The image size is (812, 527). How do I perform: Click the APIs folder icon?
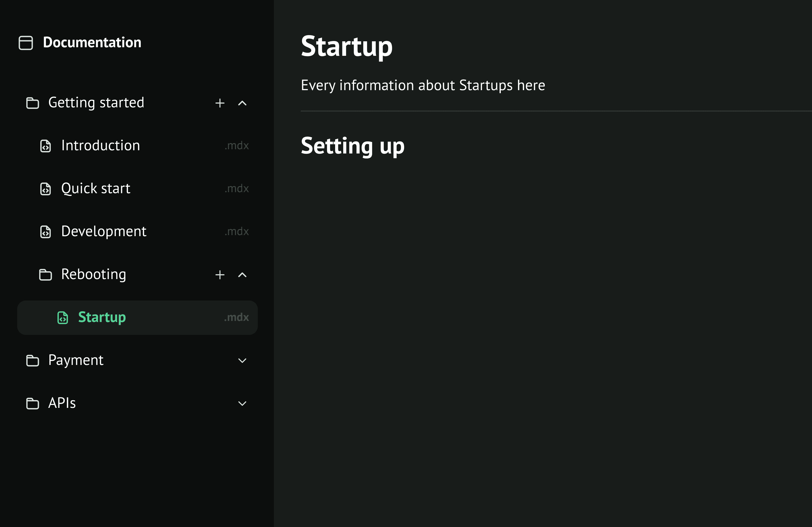pyautogui.click(x=32, y=404)
